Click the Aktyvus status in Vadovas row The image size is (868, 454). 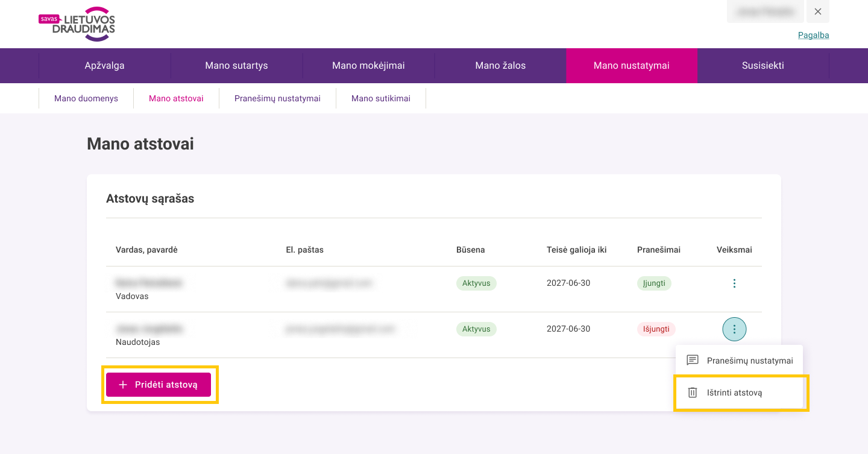pos(476,283)
